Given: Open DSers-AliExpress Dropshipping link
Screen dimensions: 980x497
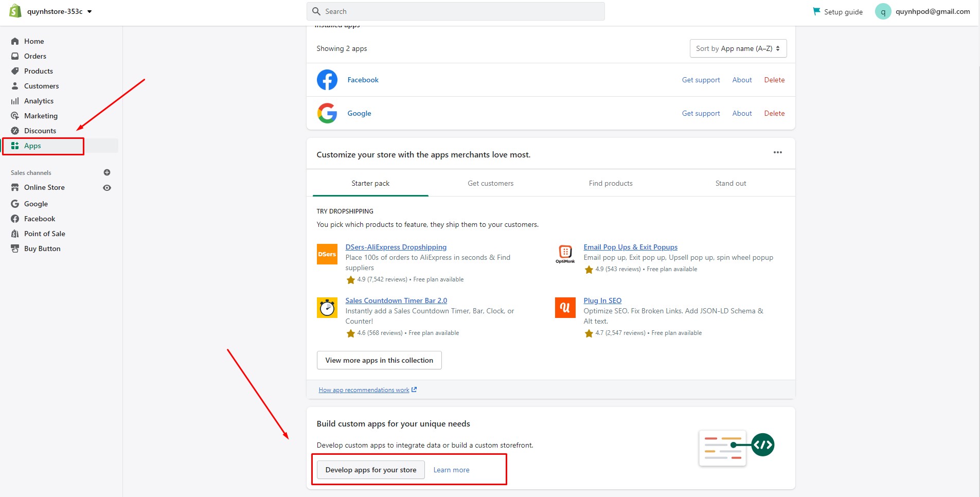Looking at the screenshot, I should 396,247.
